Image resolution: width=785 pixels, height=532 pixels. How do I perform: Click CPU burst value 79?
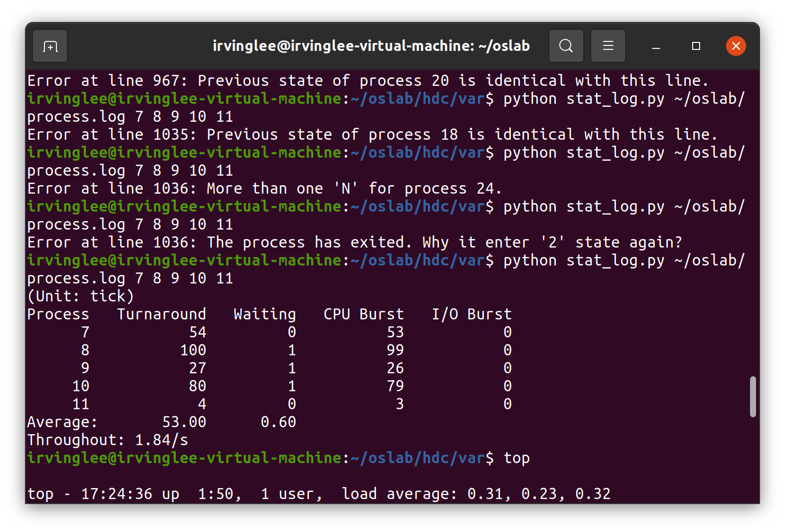click(395, 386)
